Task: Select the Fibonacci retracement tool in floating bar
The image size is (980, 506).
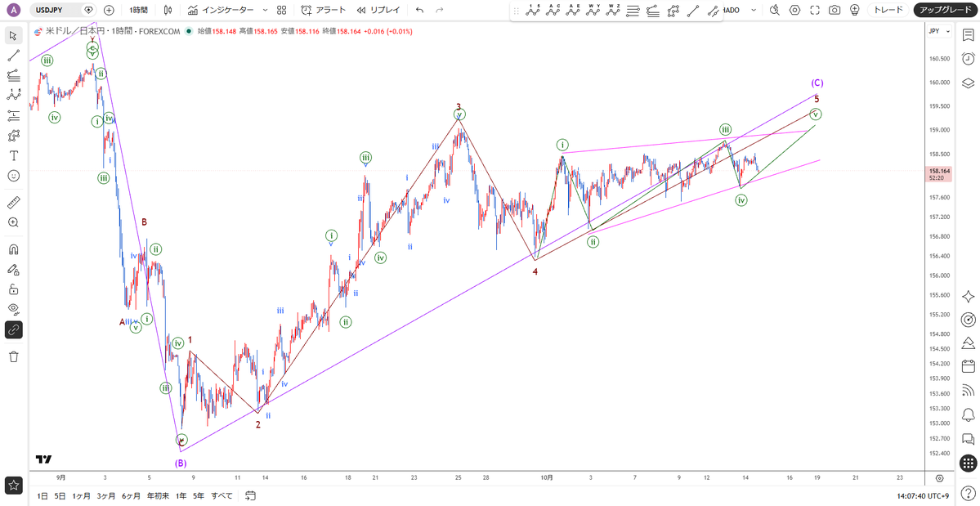Action: pyautogui.click(x=633, y=10)
